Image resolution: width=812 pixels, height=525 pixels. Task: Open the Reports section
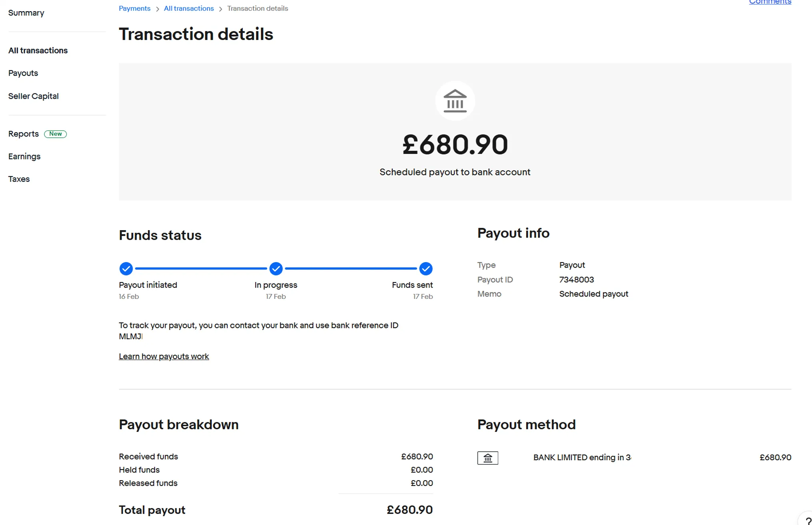23,133
